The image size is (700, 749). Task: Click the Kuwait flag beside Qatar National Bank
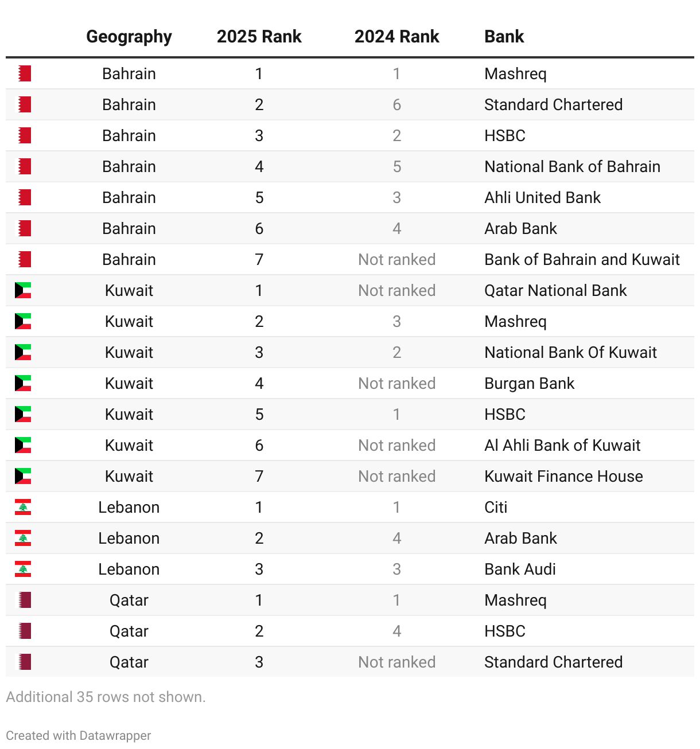coord(23,290)
